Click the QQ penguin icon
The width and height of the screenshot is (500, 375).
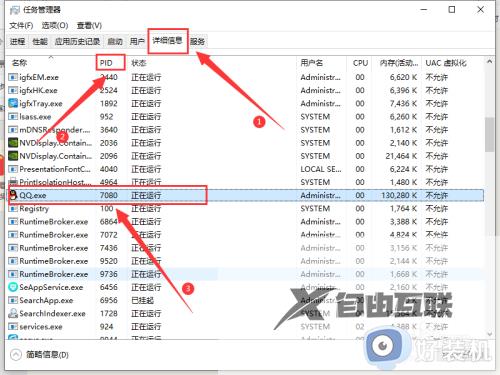click(13, 195)
